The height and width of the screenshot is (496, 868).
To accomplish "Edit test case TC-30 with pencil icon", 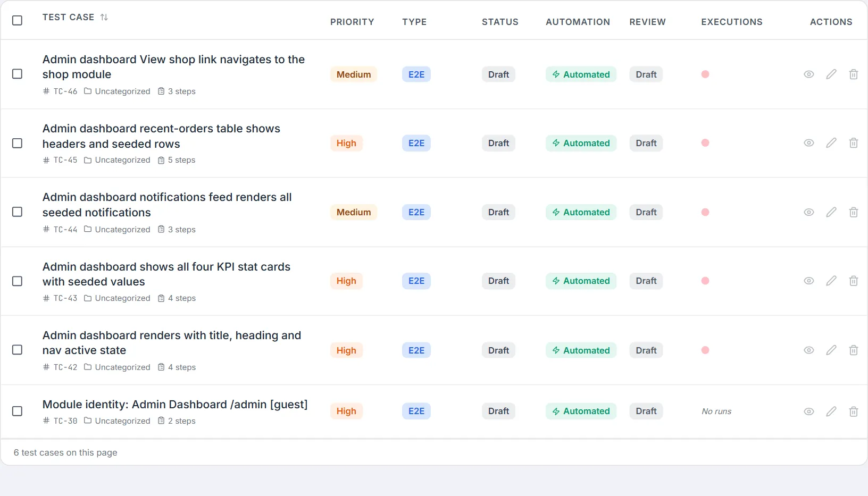I will (x=831, y=411).
